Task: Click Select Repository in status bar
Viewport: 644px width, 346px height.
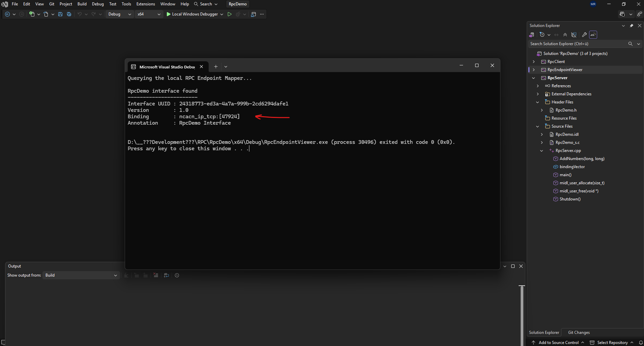Action: pyautogui.click(x=612, y=343)
